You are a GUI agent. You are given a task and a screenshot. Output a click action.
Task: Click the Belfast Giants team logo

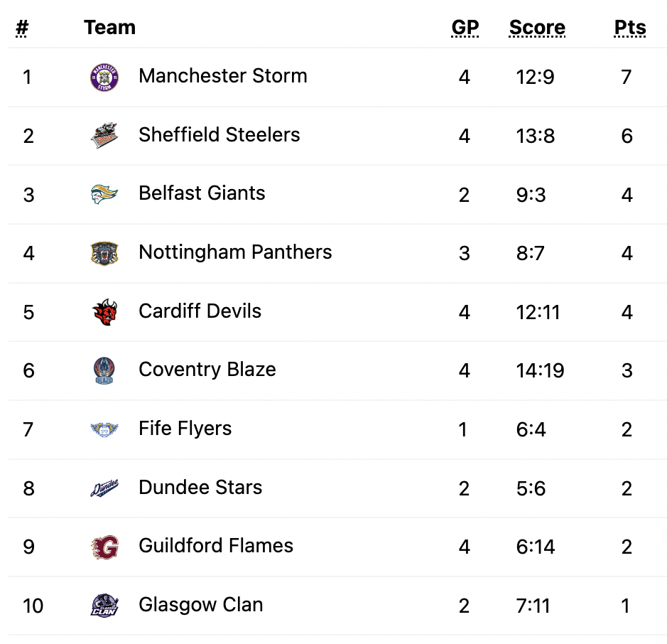coord(104,195)
